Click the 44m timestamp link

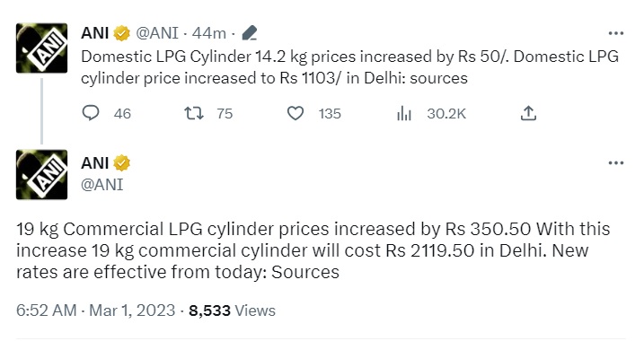(x=209, y=33)
